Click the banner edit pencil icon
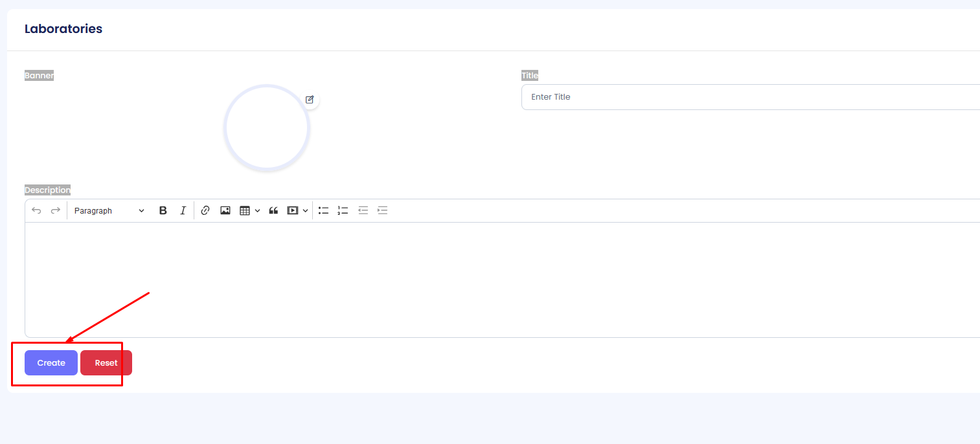980x444 pixels. pos(310,100)
